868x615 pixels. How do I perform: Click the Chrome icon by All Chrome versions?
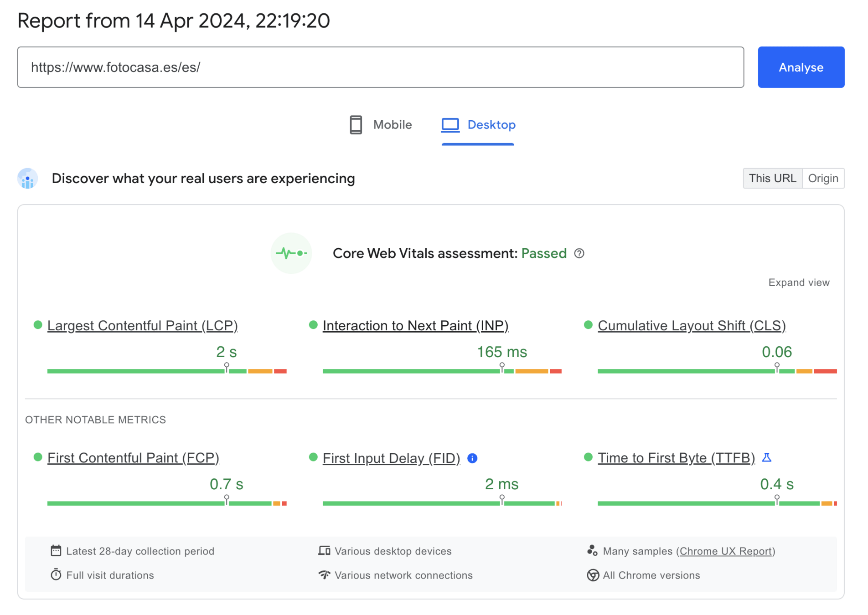[x=593, y=575]
